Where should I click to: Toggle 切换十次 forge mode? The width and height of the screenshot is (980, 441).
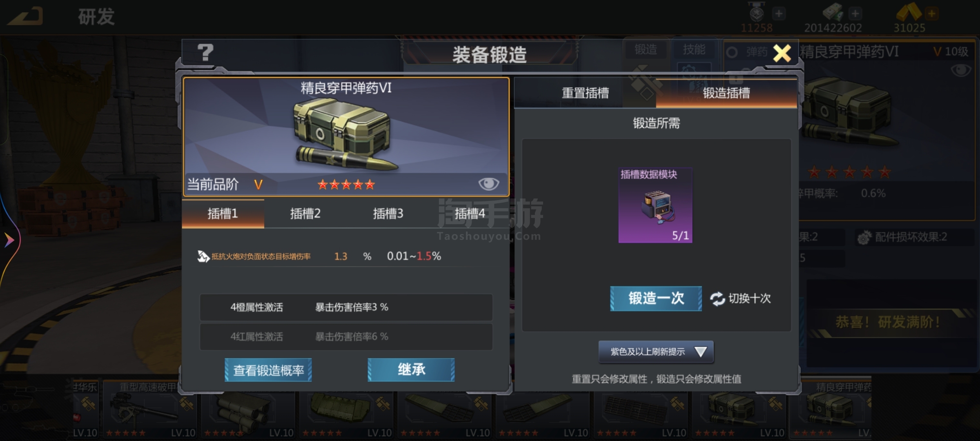[x=740, y=298]
